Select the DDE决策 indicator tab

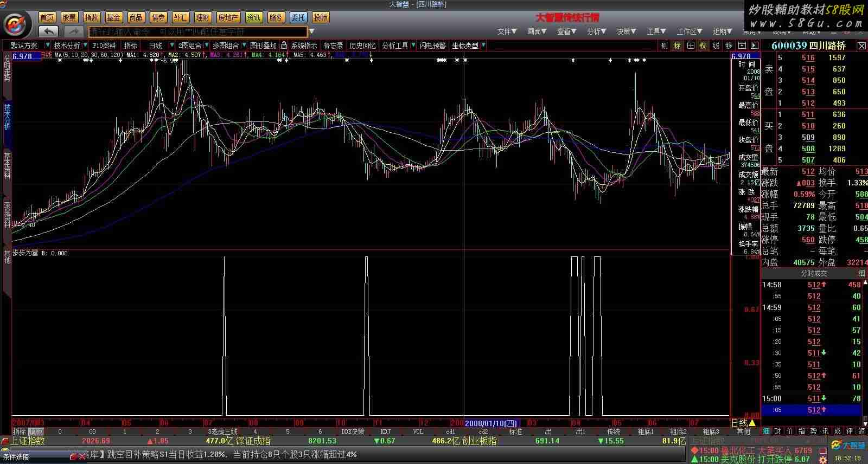[x=353, y=431]
